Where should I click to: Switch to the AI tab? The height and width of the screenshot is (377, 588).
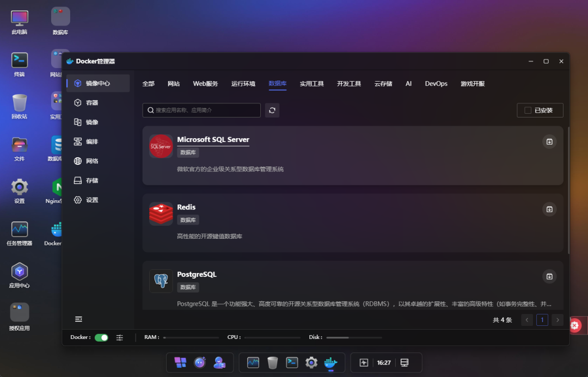pos(409,84)
